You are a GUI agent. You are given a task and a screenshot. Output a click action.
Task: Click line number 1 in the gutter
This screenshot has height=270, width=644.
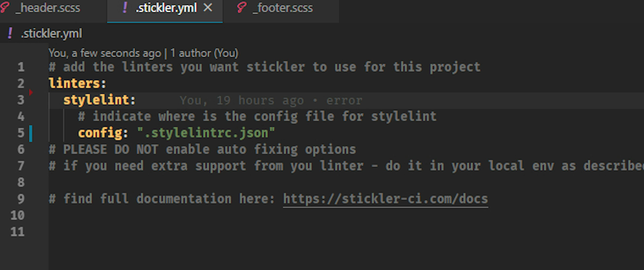click(x=21, y=67)
